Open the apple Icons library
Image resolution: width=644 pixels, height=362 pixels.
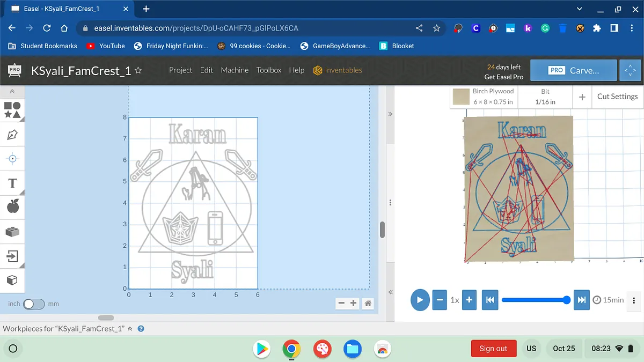[x=12, y=206]
